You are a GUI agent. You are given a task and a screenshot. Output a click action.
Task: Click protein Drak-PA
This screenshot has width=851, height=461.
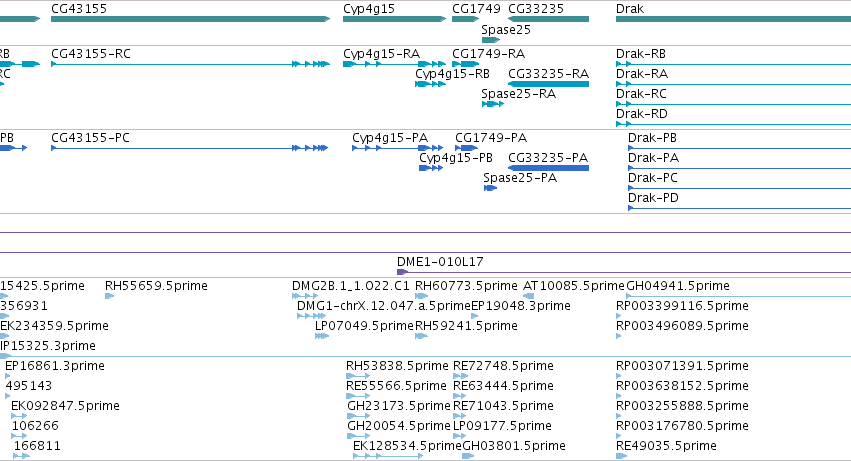point(739,168)
